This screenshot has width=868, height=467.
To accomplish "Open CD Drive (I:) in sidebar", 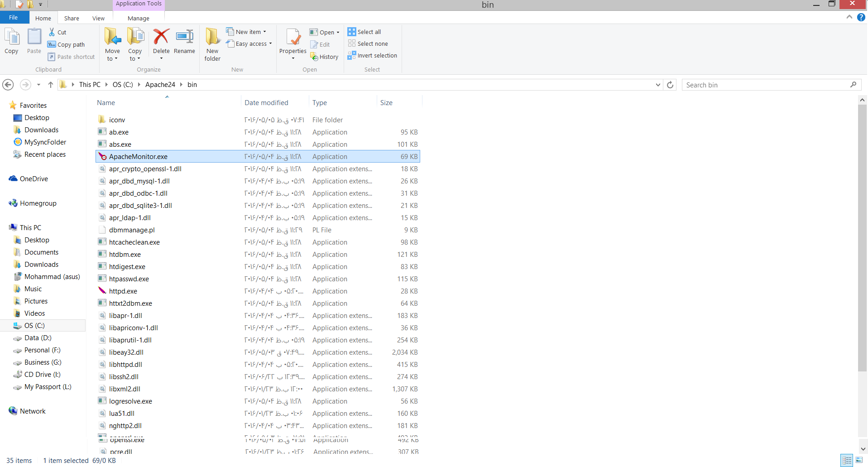I will (x=42, y=375).
